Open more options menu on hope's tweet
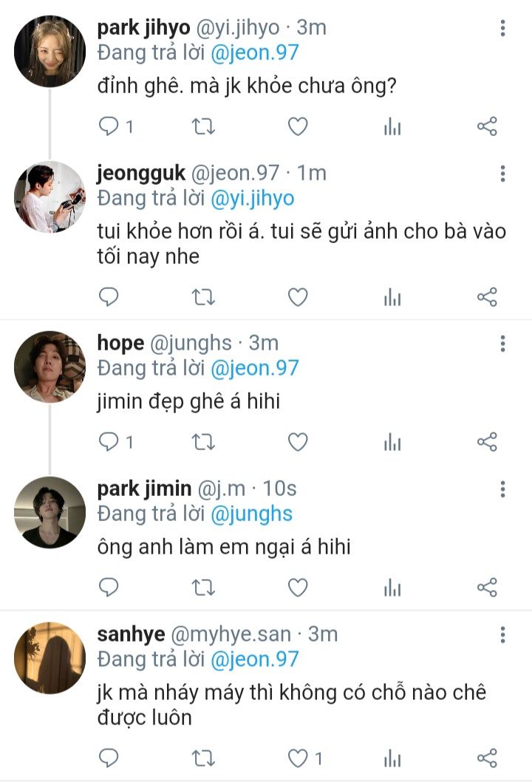The height and width of the screenshot is (782, 532). [502, 344]
